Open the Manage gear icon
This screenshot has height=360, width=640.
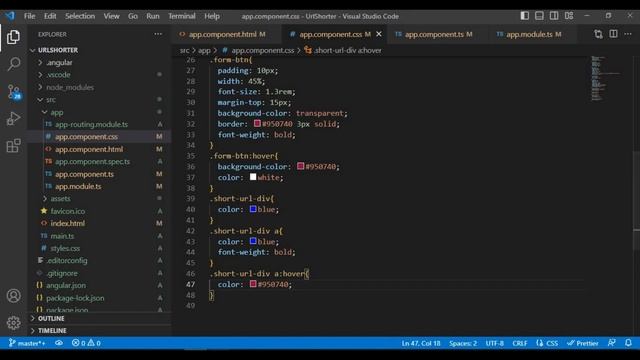[x=13, y=323]
